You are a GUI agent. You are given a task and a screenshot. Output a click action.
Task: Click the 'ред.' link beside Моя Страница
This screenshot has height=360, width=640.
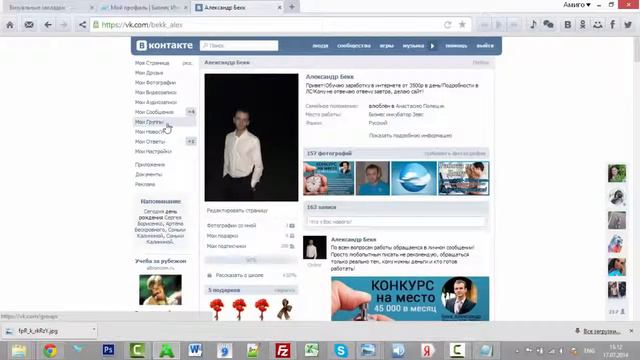point(187,63)
